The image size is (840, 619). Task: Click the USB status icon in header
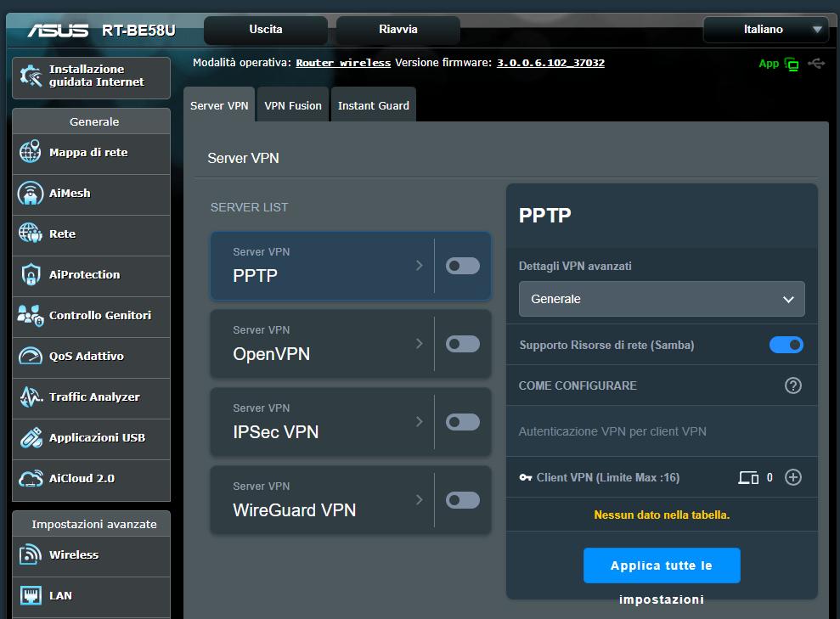coord(816,64)
